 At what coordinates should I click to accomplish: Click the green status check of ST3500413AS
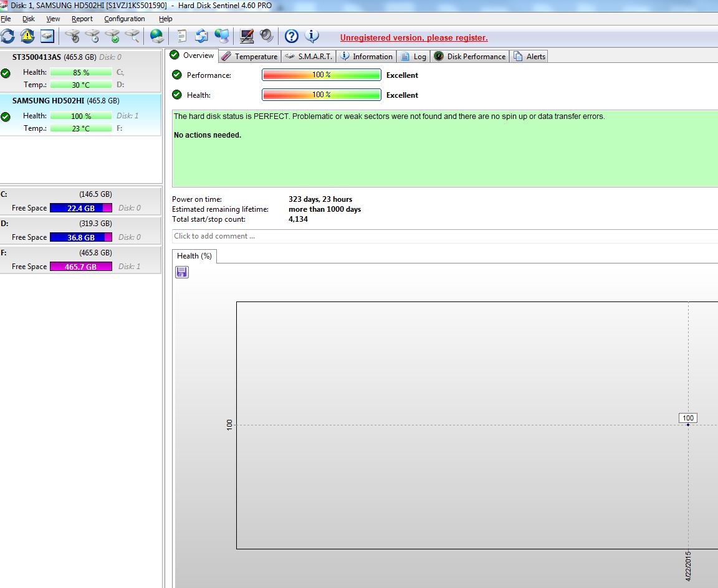pos(6,73)
